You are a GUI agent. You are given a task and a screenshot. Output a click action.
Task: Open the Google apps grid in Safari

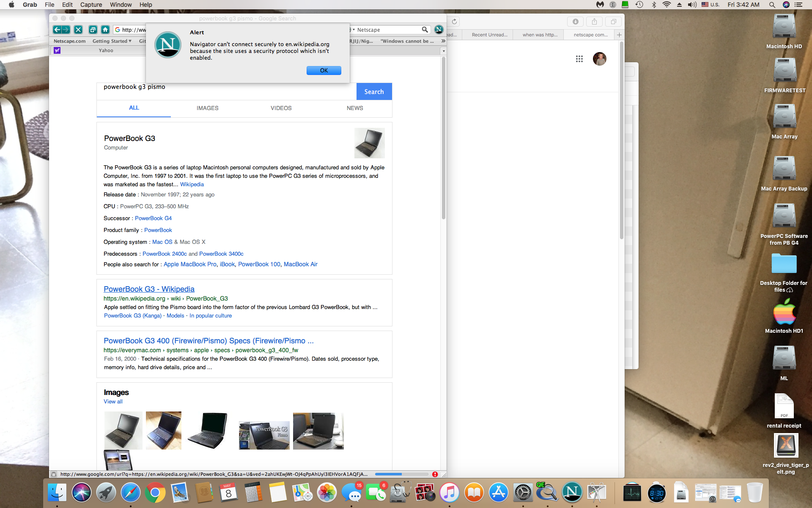tap(579, 59)
